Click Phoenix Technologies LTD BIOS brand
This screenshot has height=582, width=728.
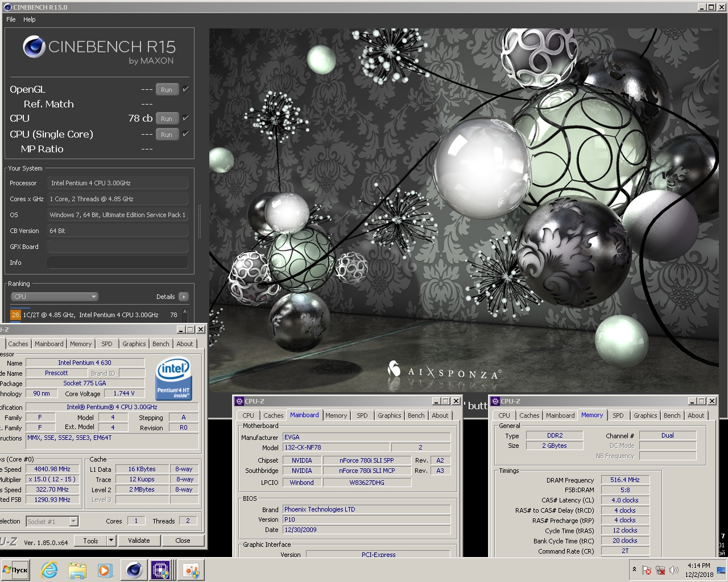[366, 509]
